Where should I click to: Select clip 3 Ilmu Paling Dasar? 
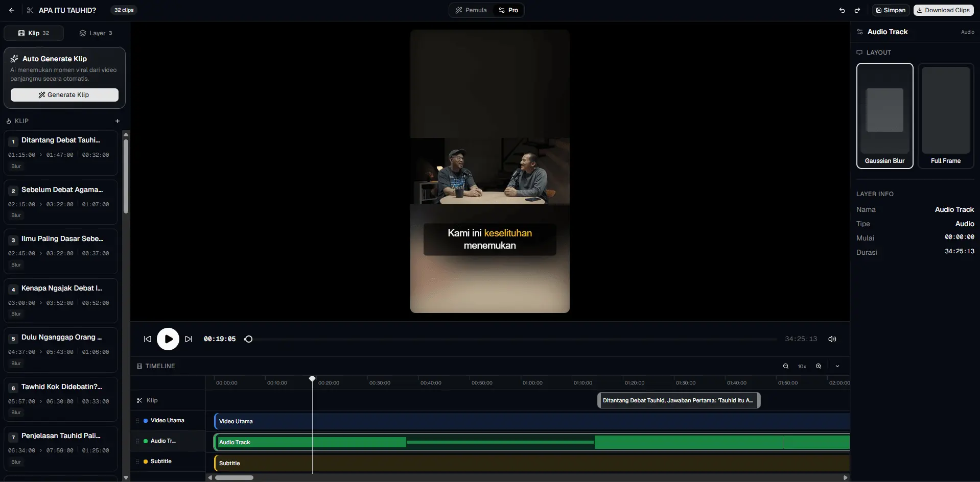[x=61, y=251]
